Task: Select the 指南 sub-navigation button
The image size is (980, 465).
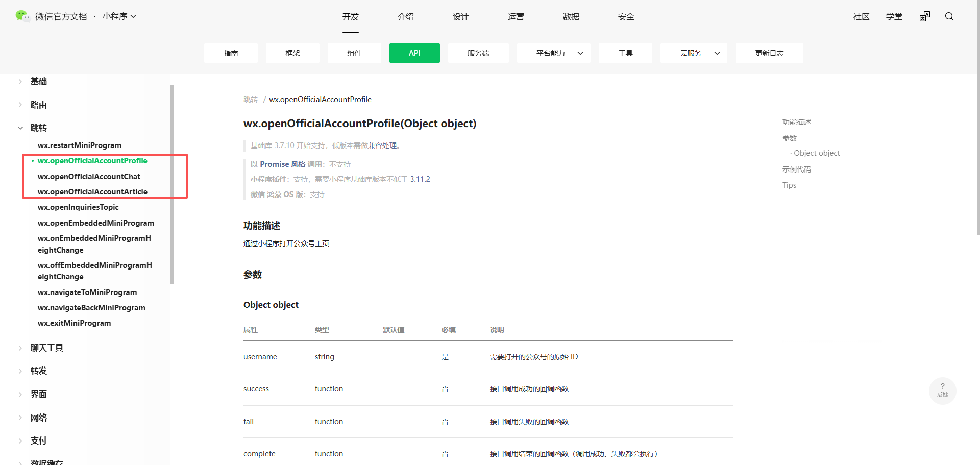Action: (x=231, y=53)
